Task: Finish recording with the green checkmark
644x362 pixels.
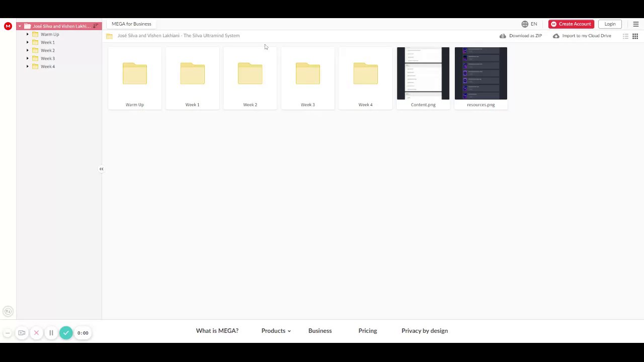Action: click(66, 333)
